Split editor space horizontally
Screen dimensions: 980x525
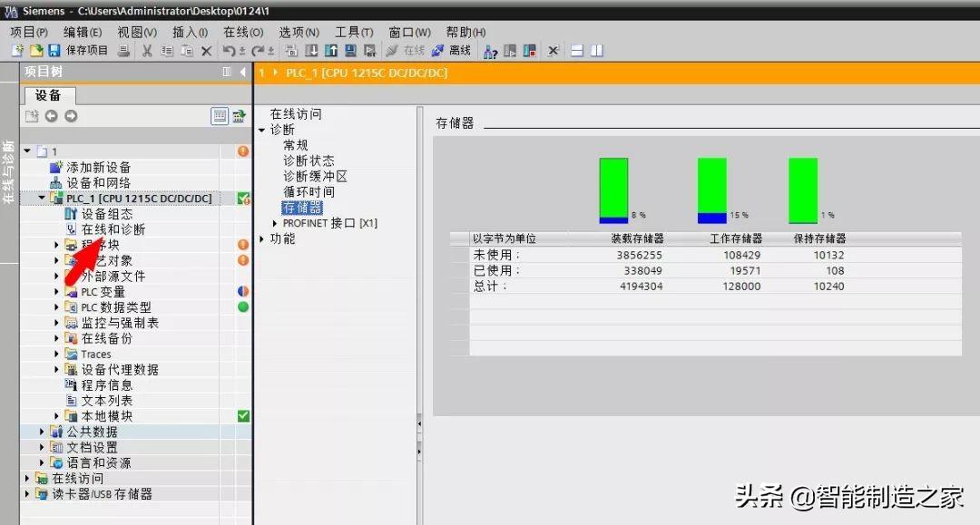[577, 51]
